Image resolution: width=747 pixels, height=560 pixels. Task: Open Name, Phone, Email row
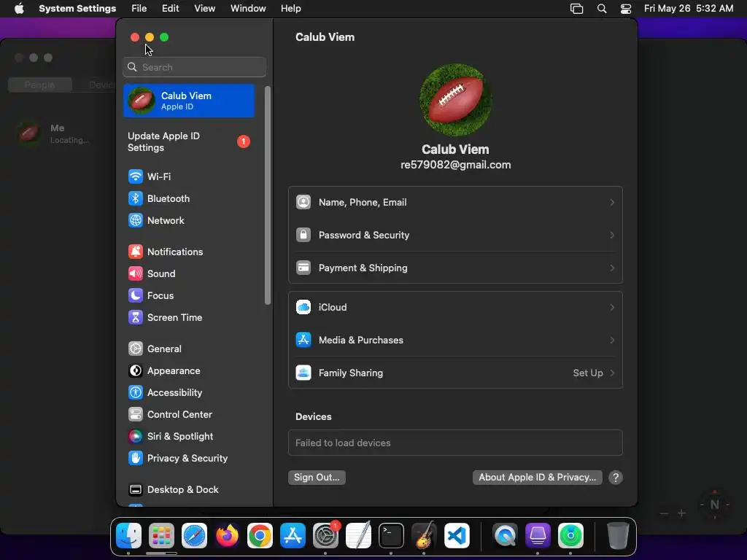tap(455, 203)
